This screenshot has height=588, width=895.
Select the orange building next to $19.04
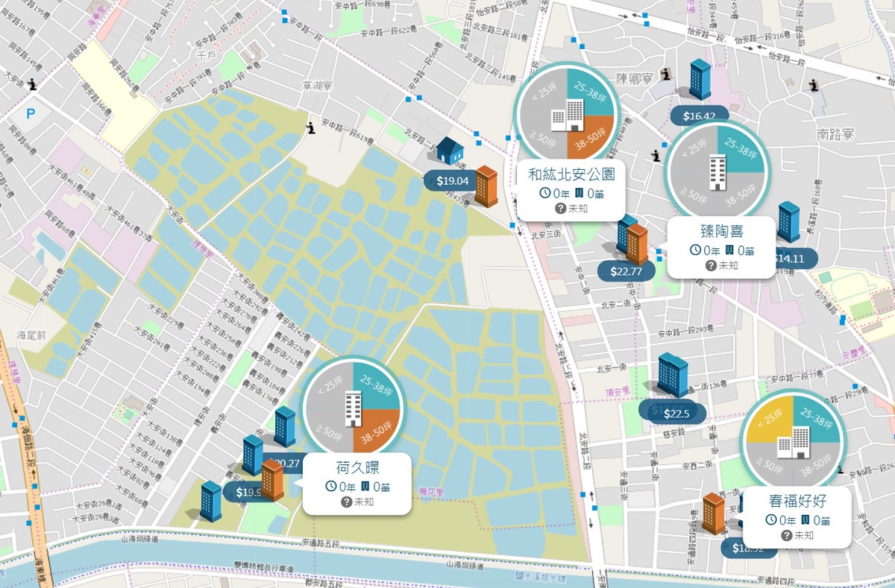(486, 186)
